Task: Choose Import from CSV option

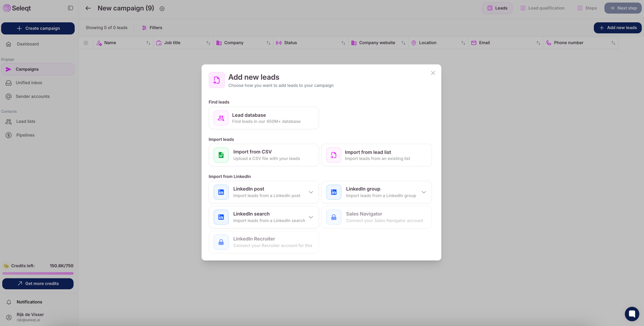Action: pos(264,155)
